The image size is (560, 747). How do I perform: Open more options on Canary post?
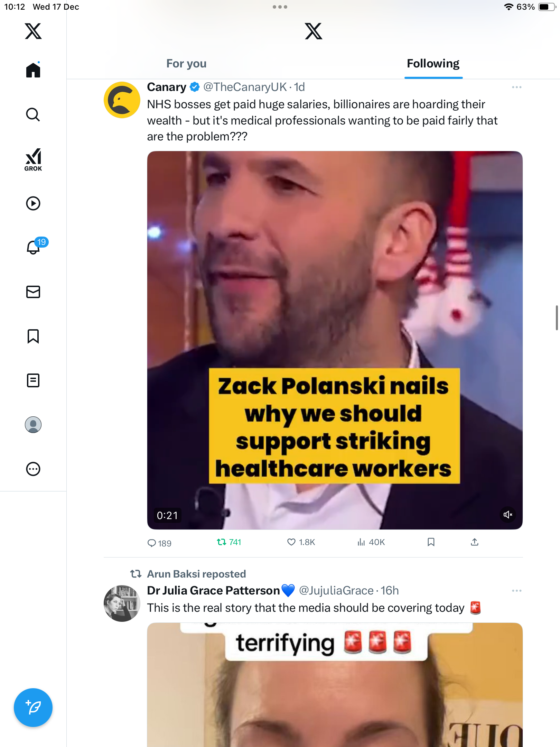516,87
